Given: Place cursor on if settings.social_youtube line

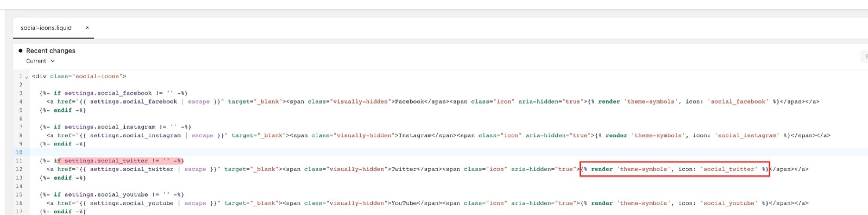Looking at the screenshot, I should tap(112, 195).
